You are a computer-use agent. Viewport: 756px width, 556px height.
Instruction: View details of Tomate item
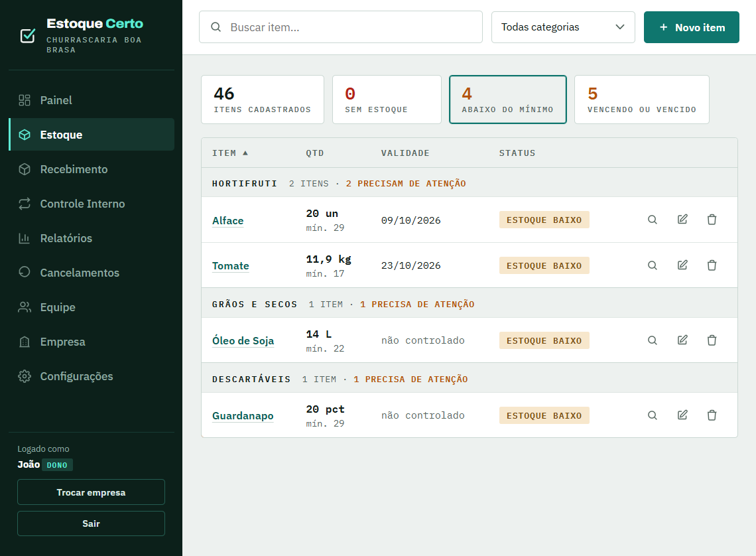click(x=653, y=265)
